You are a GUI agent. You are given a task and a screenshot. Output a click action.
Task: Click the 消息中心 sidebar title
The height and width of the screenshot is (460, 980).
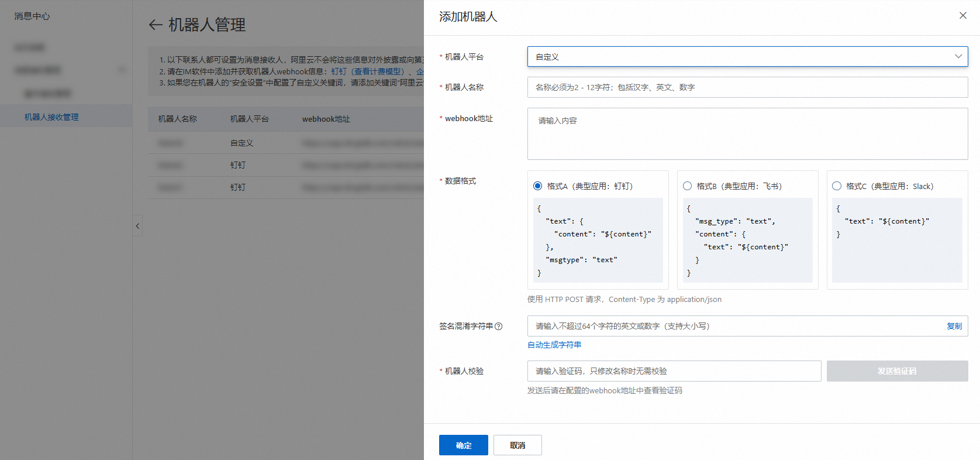[32, 16]
